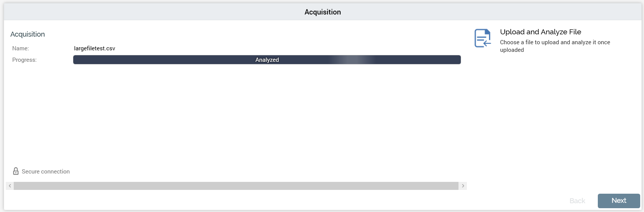Viewport: 644px width, 212px height.
Task: Click the greyed-out Back button
Action: [577, 201]
